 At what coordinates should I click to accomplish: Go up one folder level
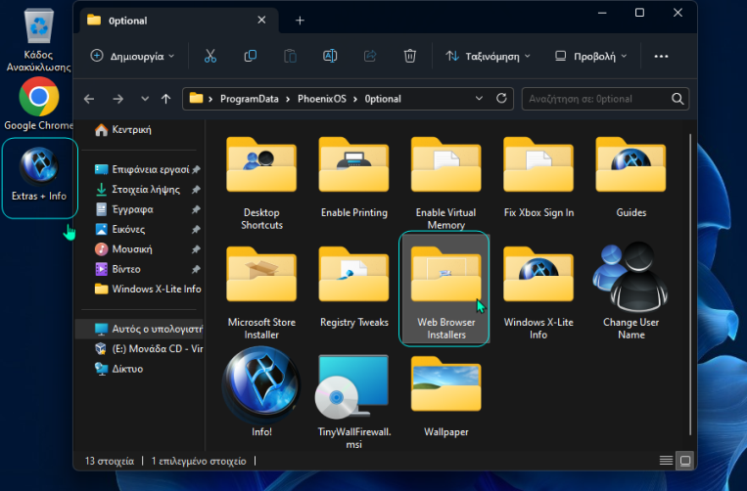click(166, 99)
